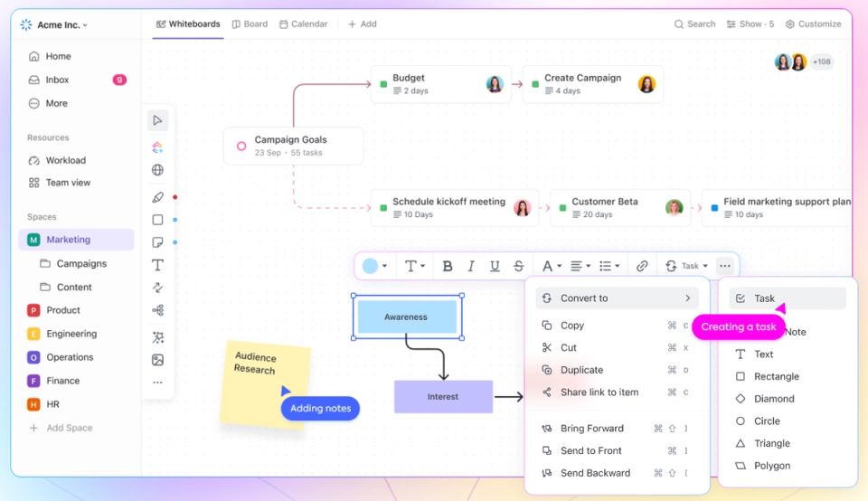Click the globe web embed tool
868x501 pixels.
click(x=157, y=170)
